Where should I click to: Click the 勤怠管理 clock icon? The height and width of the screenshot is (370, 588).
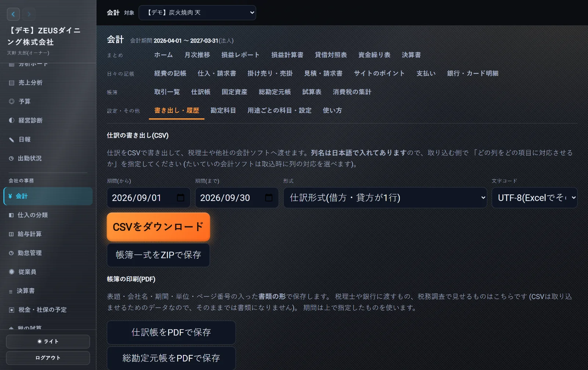click(11, 253)
